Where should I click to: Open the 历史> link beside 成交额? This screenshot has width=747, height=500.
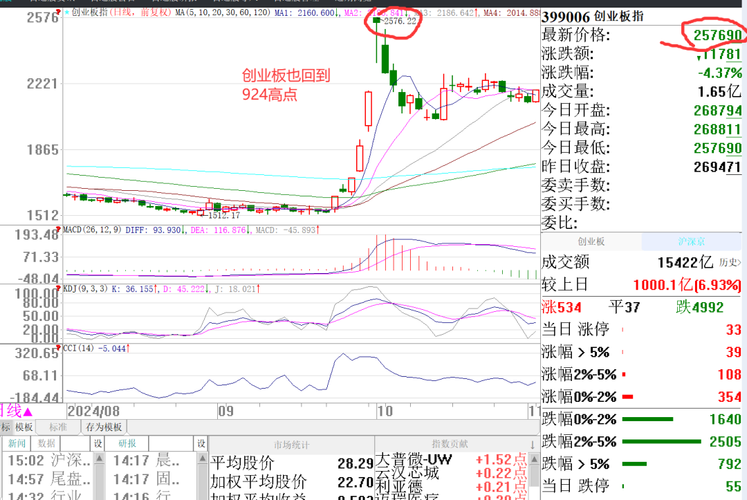[730, 262]
